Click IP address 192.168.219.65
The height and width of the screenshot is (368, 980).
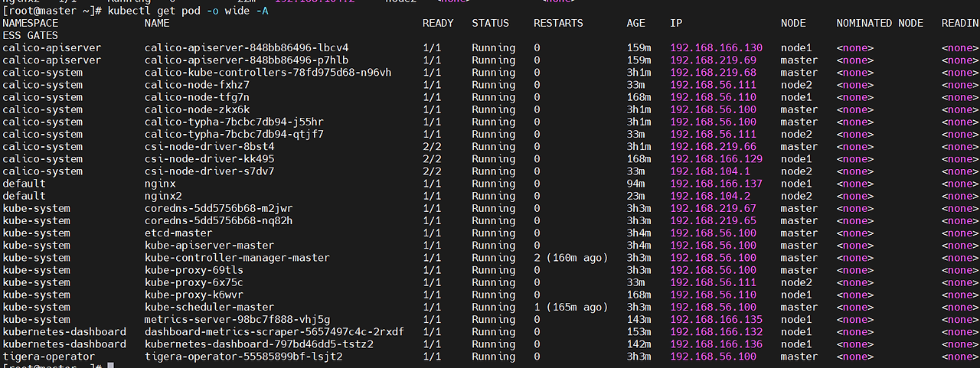pos(714,220)
